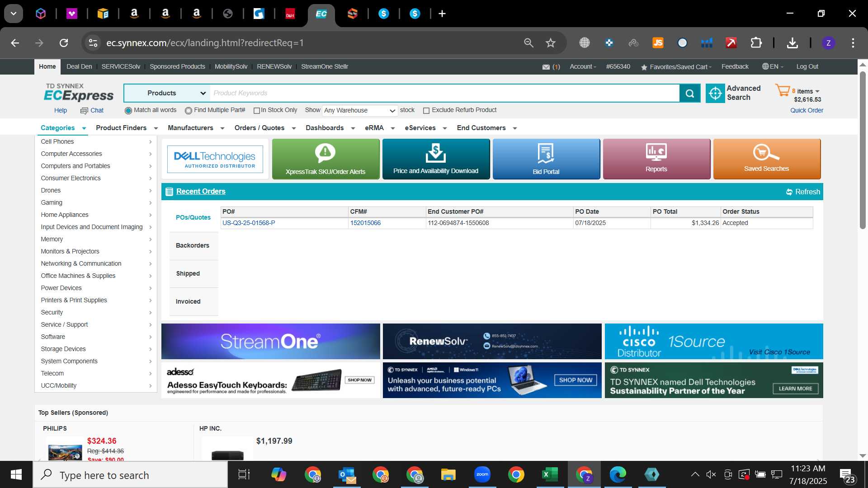Click the Refresh icon in Recent Orders
The height and width of the screenshot is (488, 868).
(789, 192)
